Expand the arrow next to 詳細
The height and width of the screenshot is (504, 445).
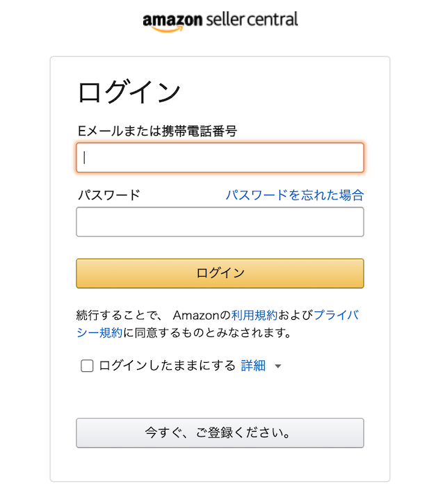coord(278,366)
